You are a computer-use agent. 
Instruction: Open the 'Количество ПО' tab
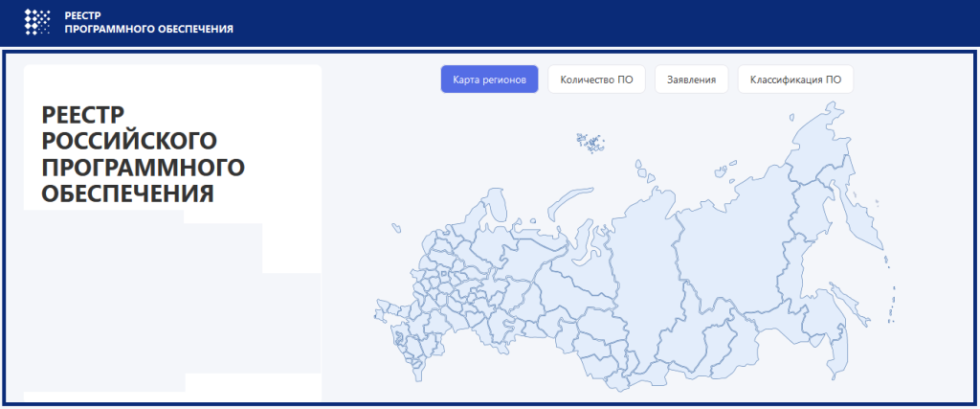pyautogui.click(x=596, y=80)
